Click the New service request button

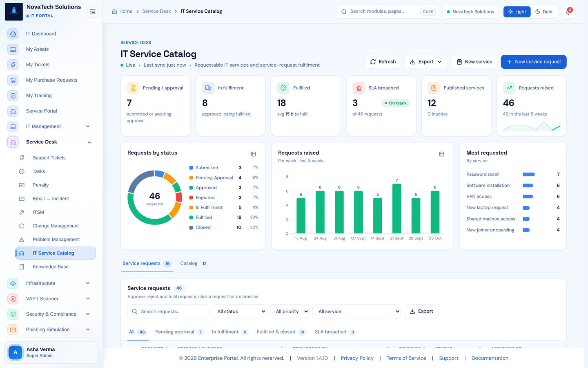(534, 62)
